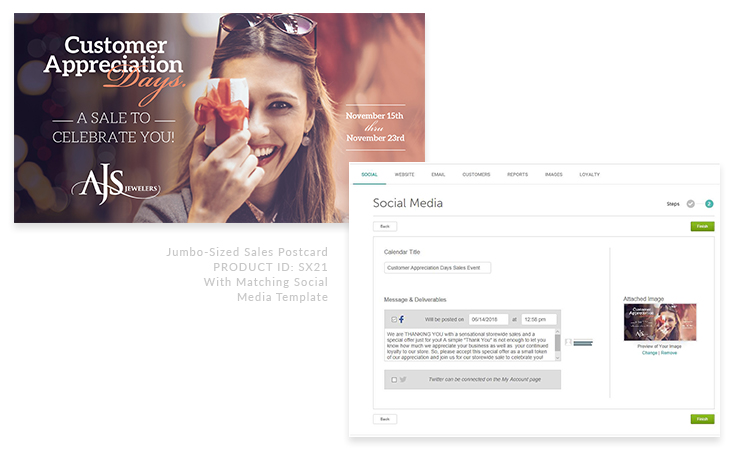Screen dimensions: 743x458
Task: Click the 'PRODUCT ID: SX21' caption
Action: [x=271, y=267]
